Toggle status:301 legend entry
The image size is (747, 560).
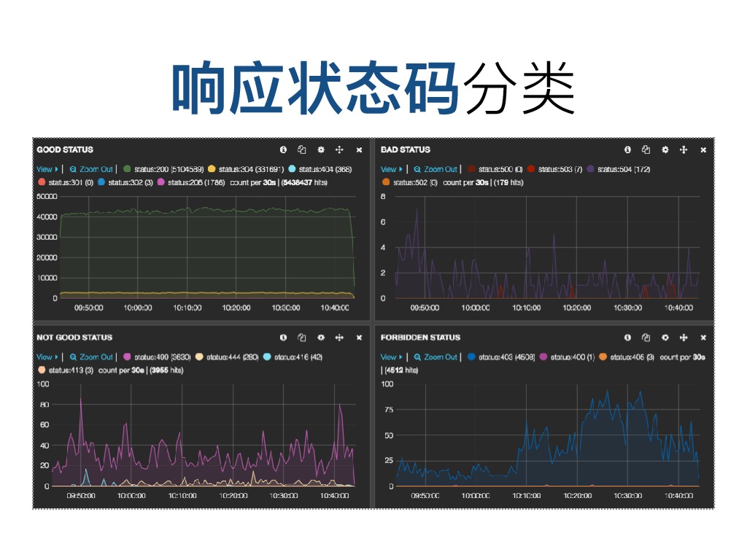65,182
